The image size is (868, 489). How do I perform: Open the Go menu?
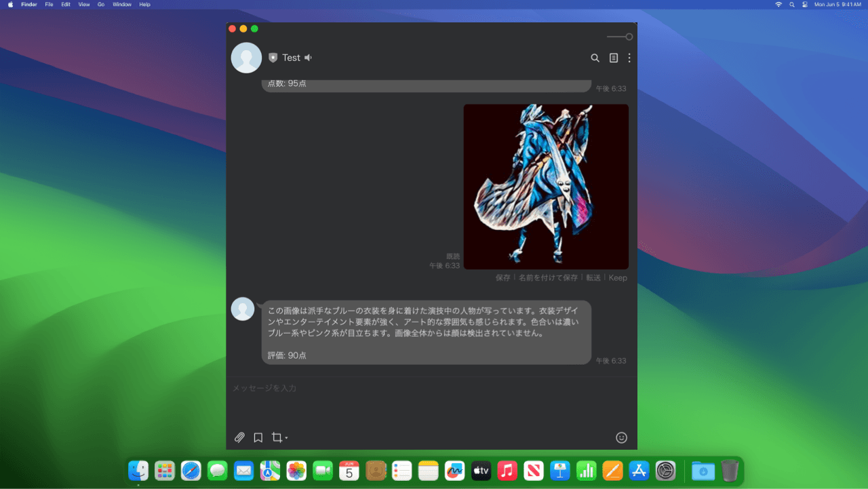(101, 4)
